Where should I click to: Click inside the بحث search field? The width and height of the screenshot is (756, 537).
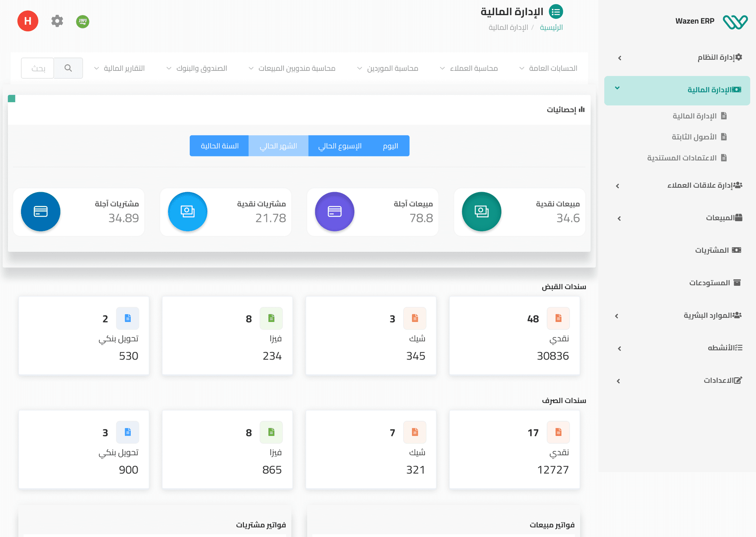coord(37,68)
